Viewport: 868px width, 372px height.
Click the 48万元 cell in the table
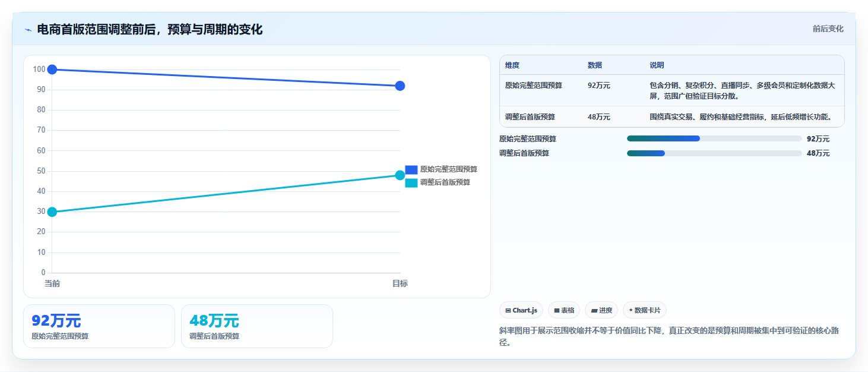point(599,117)
